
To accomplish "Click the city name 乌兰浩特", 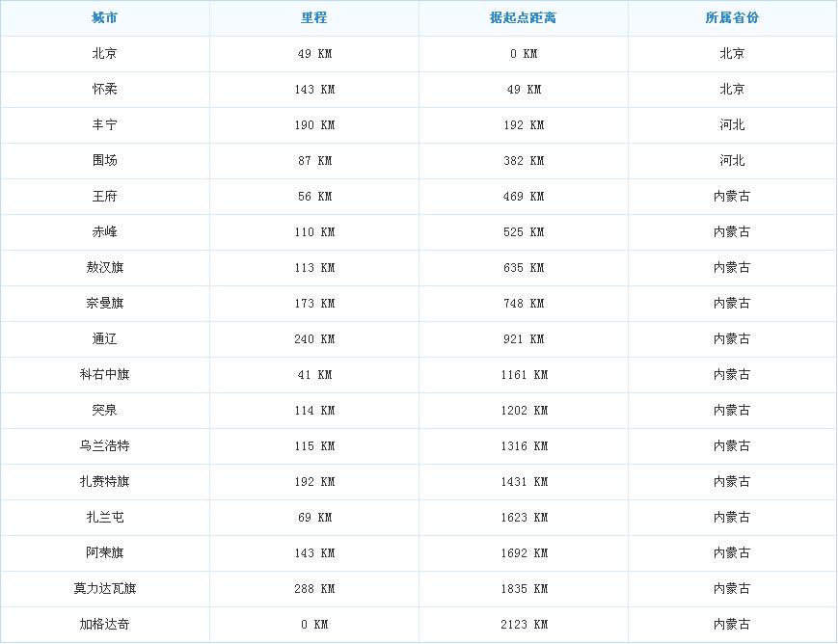I will [104, 446].
